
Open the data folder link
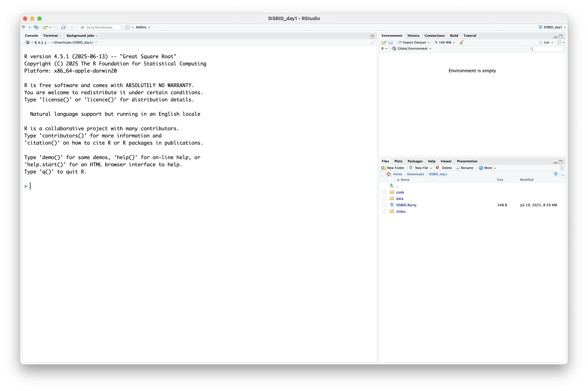tap(400, 199)
